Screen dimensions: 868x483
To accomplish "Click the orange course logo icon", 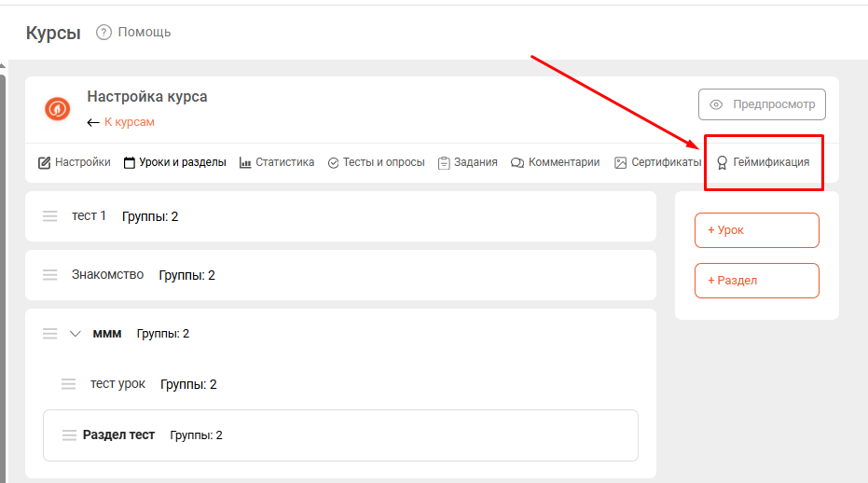I will point(58,108).
